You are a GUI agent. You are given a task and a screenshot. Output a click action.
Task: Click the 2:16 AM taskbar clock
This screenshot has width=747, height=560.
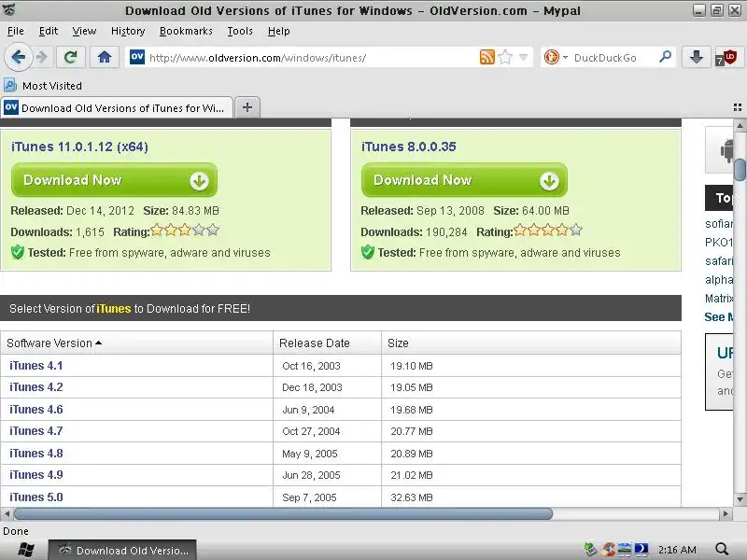tap(677, 550)
